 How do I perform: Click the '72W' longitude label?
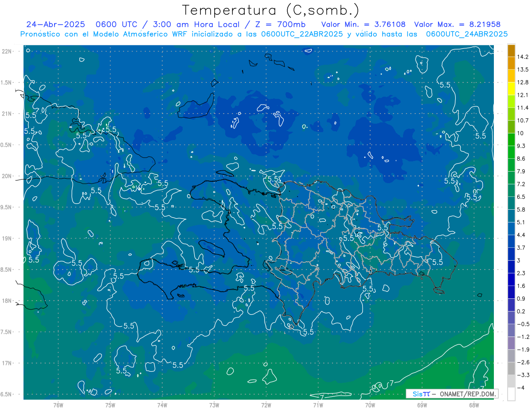(x=266, y=405)
